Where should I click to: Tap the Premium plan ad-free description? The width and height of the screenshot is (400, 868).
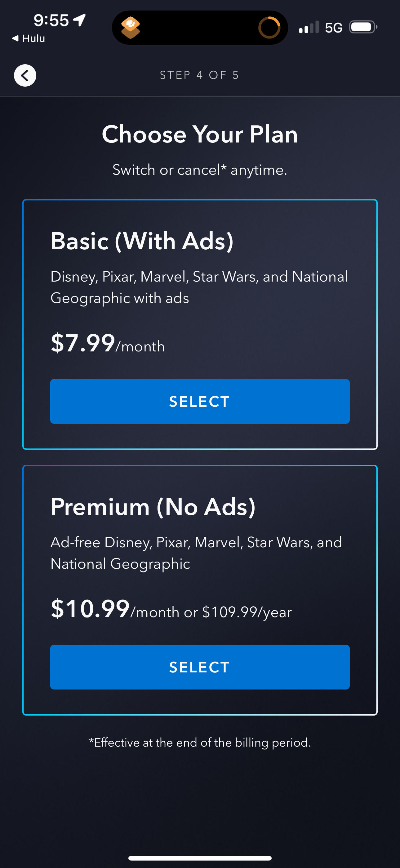tap(196, 553)
